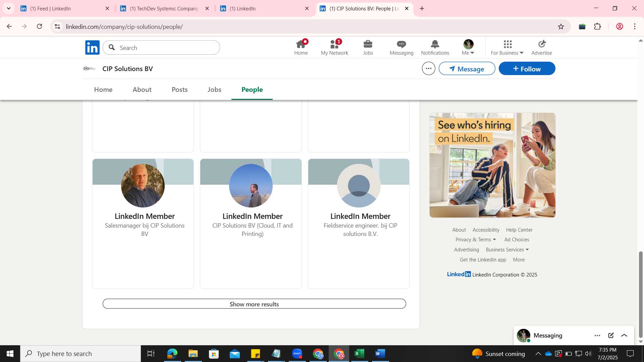Image resolution: width=644 pixels, height=362 pixels.
Task: Click the browser address bar URL
Action: click(124, 27)
